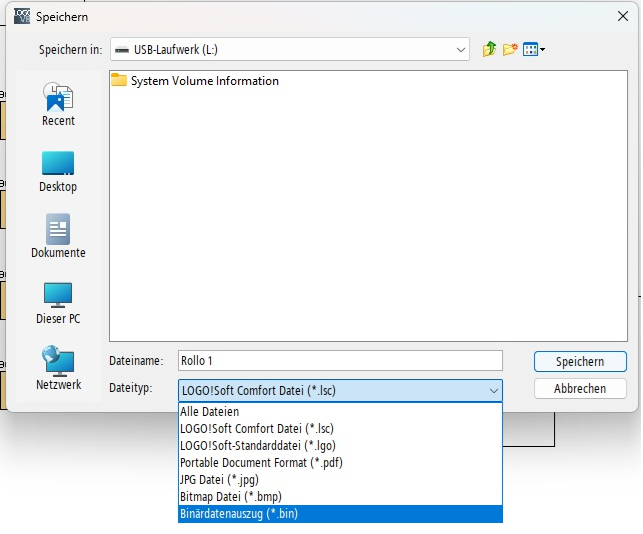The width and height of the screenshot is (643, 534).
Task: Select Binärdatenauszug (*.bin) option
Action: point(340,514)
